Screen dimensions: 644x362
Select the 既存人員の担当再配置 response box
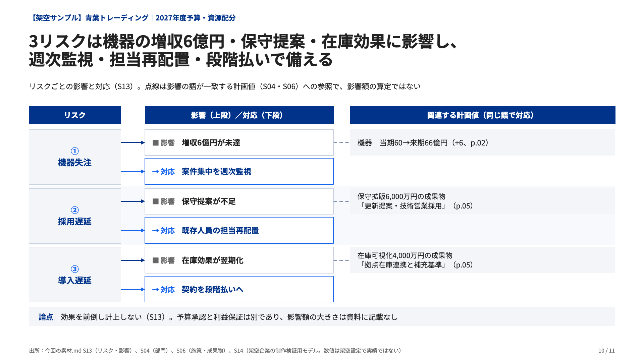pos(239,230)
